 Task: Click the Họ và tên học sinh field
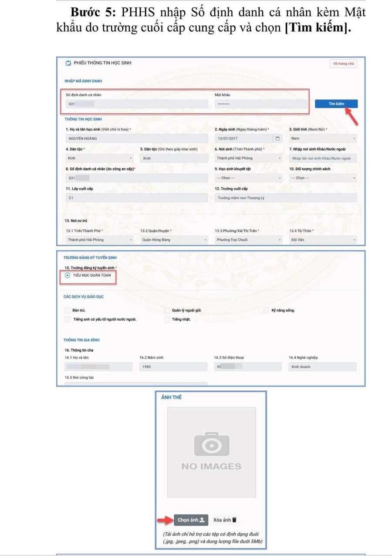[x=136, y=139]
